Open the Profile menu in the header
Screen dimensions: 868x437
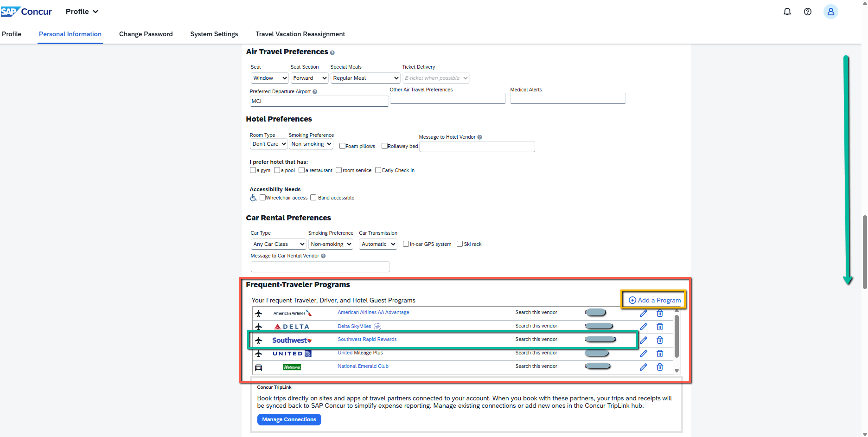(82, 11)
